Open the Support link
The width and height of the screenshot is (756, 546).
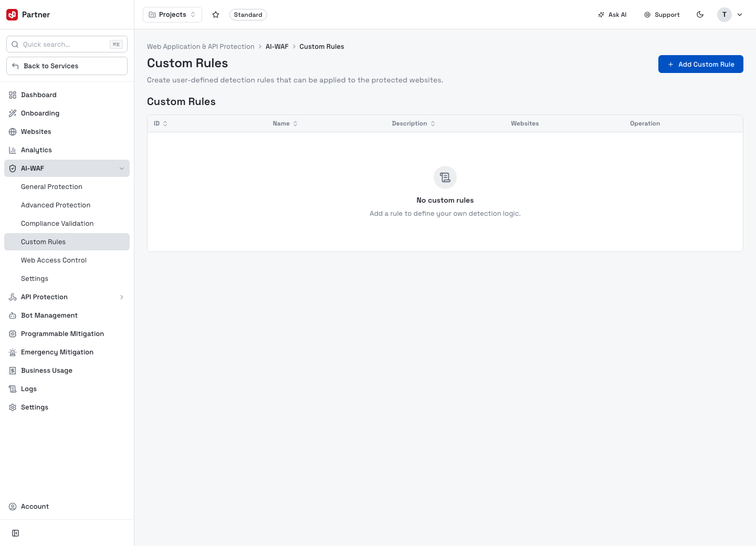(662, 15)
